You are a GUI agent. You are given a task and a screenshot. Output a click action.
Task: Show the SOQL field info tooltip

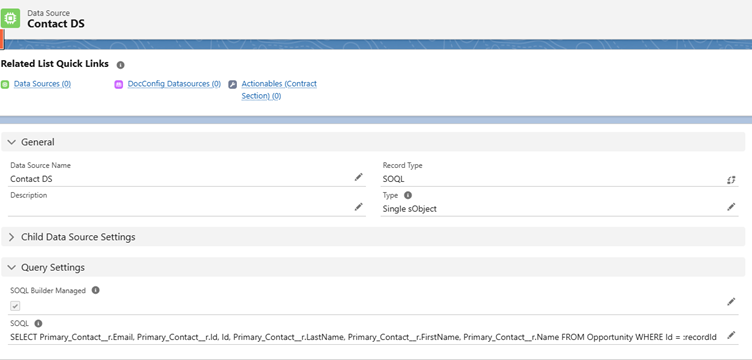click(38, 324)
